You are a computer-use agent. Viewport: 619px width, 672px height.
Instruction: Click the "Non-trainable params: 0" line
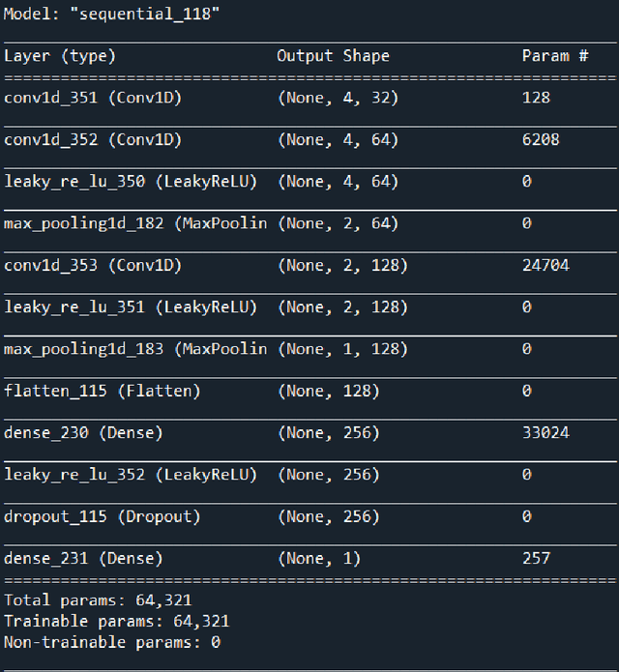[112, 642]
